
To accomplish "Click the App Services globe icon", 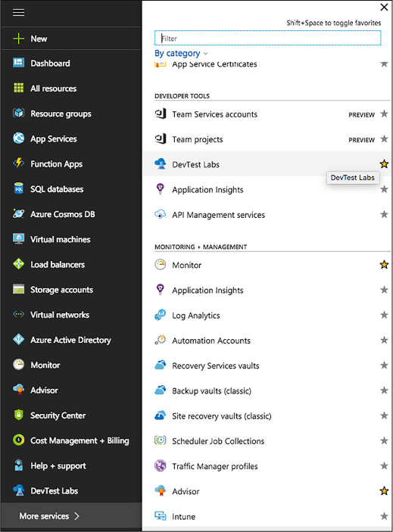I will [18, 138].
